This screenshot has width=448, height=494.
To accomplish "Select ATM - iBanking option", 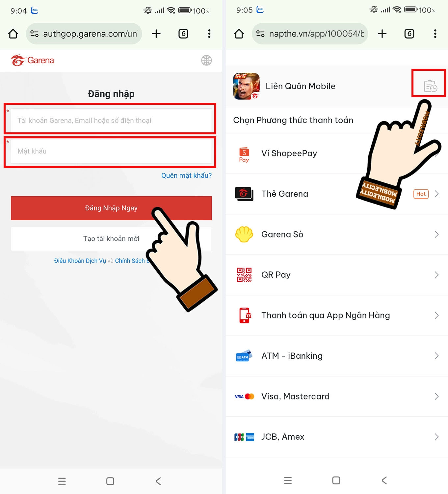I will tap(337, 356).
